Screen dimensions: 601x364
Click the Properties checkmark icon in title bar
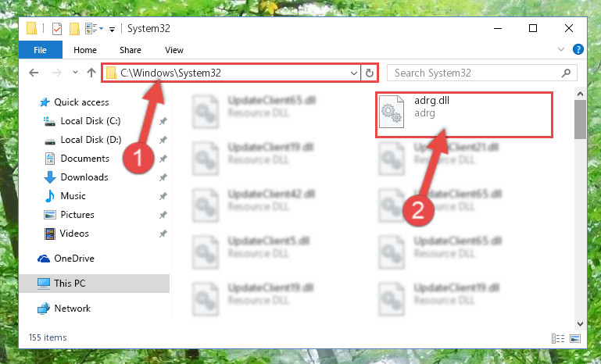[57, 29]
